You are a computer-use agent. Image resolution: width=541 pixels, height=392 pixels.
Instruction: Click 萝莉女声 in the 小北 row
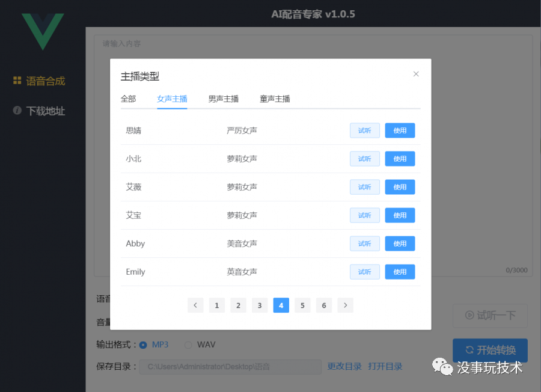point(242,159)
